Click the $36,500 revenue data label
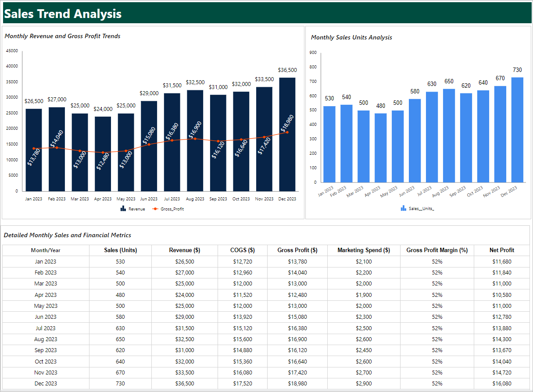Viewport: 533px width, 392px height. pos(287,70)
